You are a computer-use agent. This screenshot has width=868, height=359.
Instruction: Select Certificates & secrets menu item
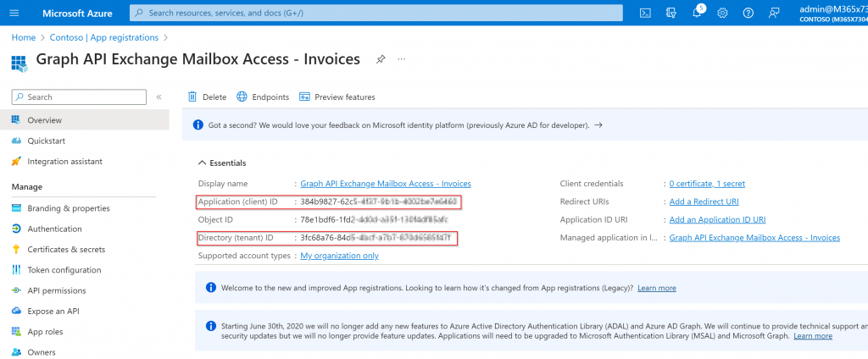pos(66,249)
